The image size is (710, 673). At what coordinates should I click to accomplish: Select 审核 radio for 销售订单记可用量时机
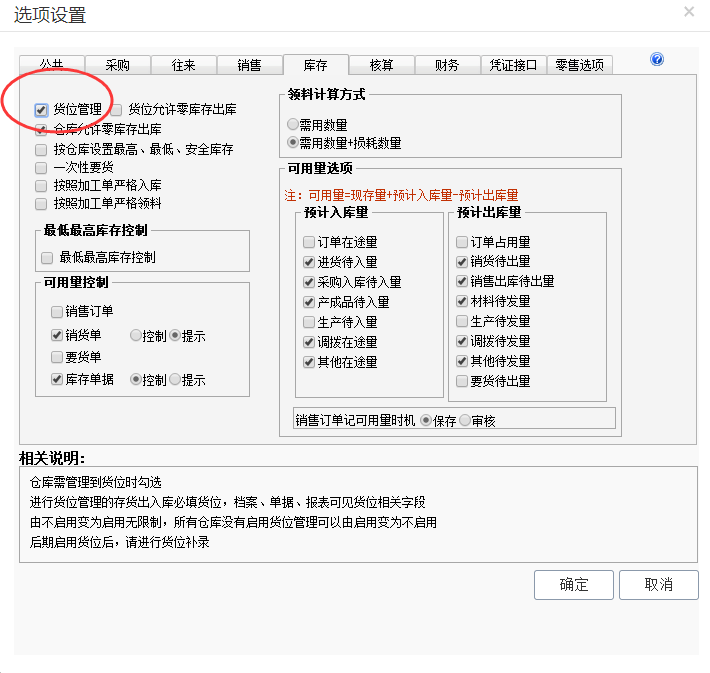tap(465, 420)
